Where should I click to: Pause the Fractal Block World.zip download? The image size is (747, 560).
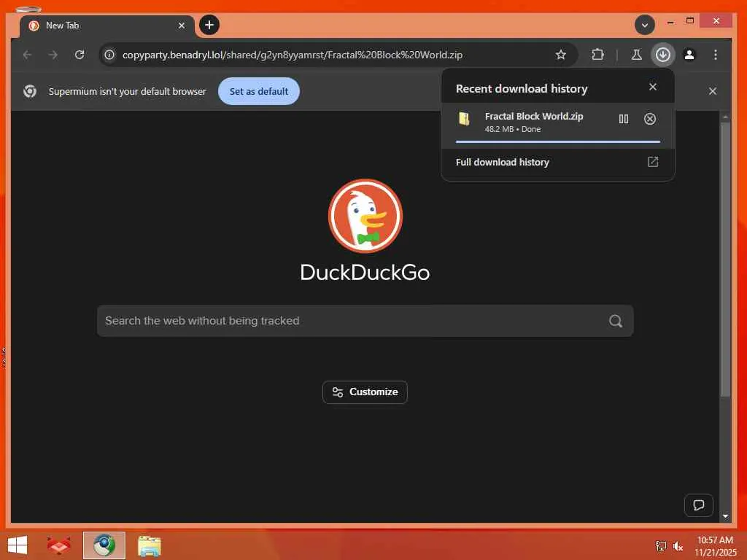[x=623, y=119]
